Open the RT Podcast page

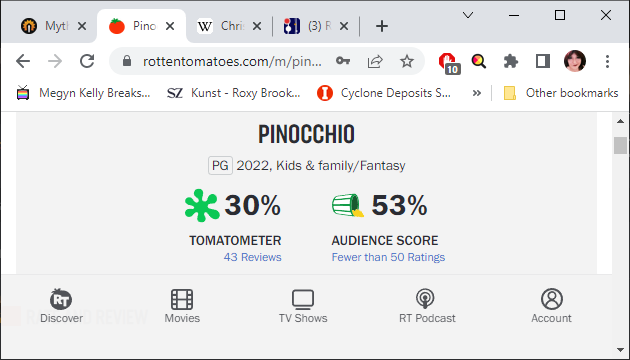(427, 306)
